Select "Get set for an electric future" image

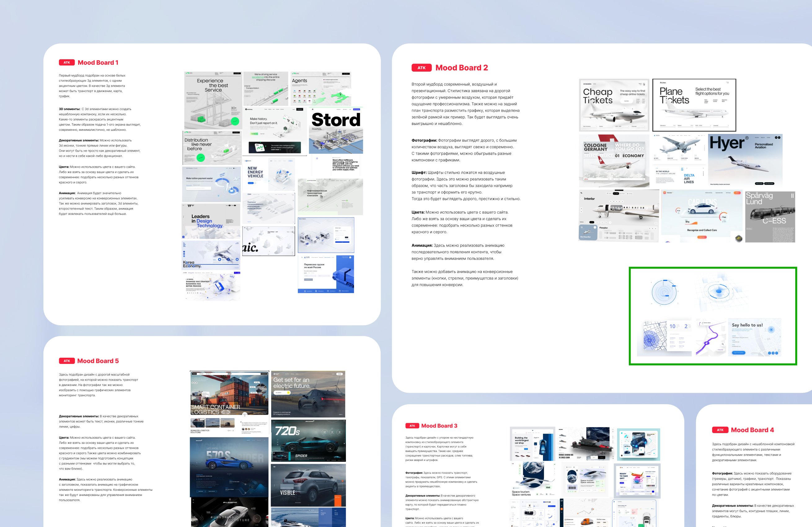[x=308, y=394]
